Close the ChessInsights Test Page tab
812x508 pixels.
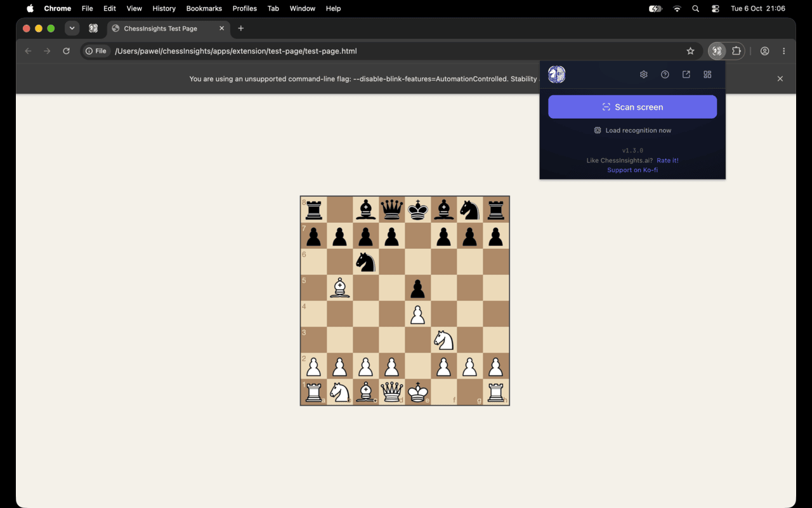221,29
